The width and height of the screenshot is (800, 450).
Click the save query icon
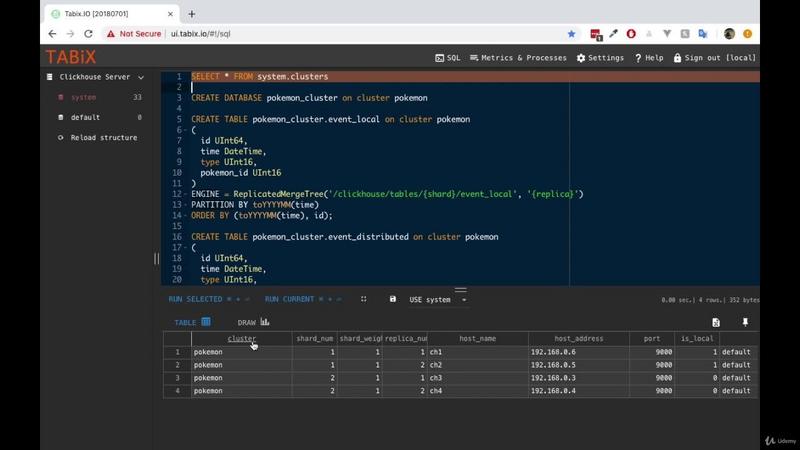392,299
